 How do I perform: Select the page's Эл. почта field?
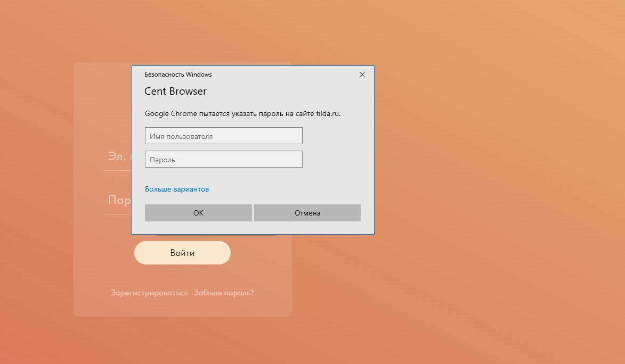coord(116,157)
